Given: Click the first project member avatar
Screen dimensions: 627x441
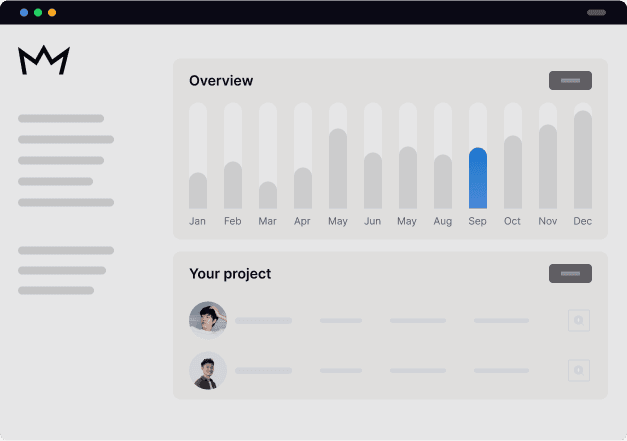Looking at the screenshot, I should 208,320.
